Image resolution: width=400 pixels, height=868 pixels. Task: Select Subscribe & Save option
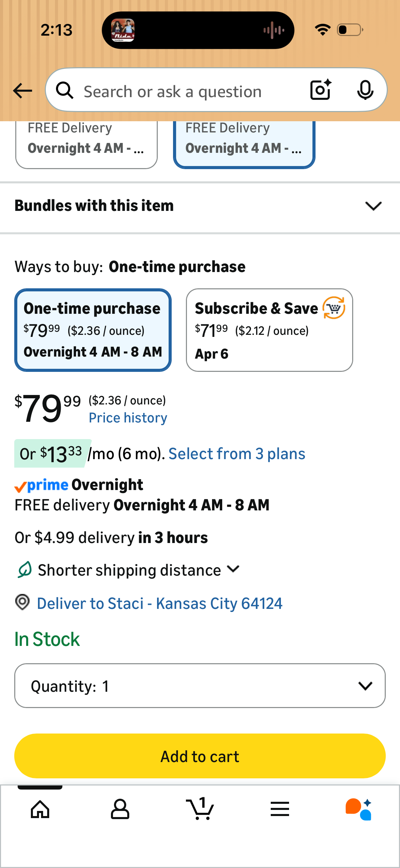[269, 330]
